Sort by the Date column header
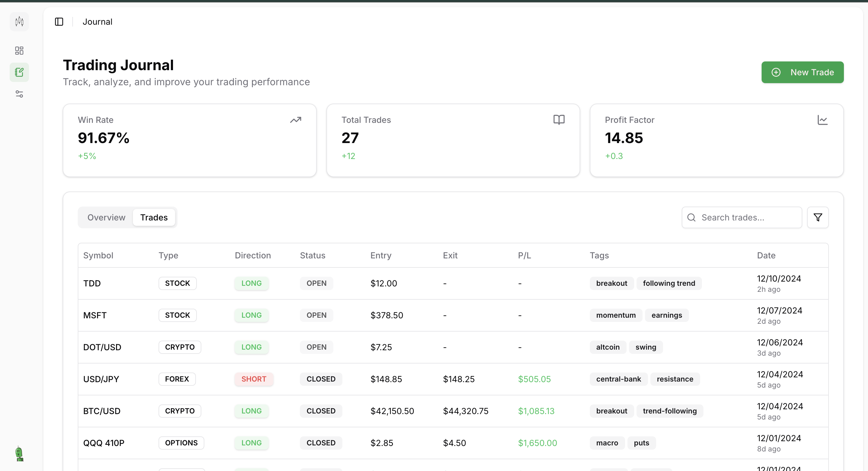Screen dimensions: 868x471 click(766, 256)
